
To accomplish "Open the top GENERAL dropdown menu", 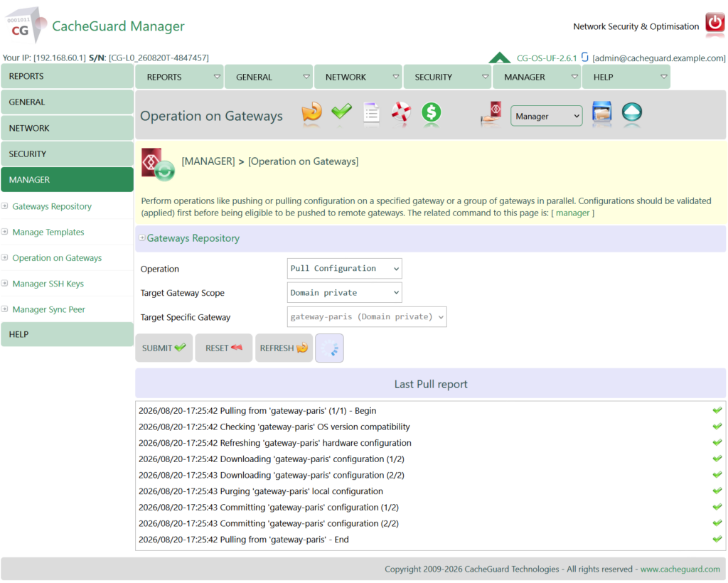I will [x=268, y=77].
